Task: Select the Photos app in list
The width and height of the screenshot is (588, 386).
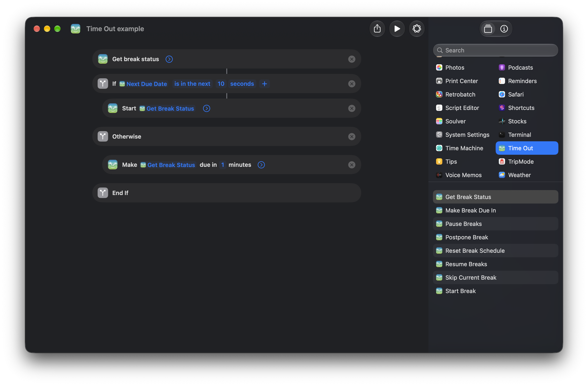Action: 464,68
